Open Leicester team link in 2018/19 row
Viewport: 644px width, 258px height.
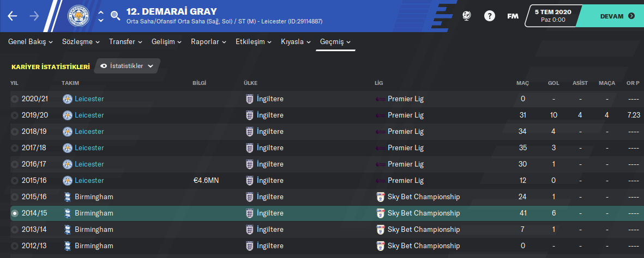click(x=89, y=132)
